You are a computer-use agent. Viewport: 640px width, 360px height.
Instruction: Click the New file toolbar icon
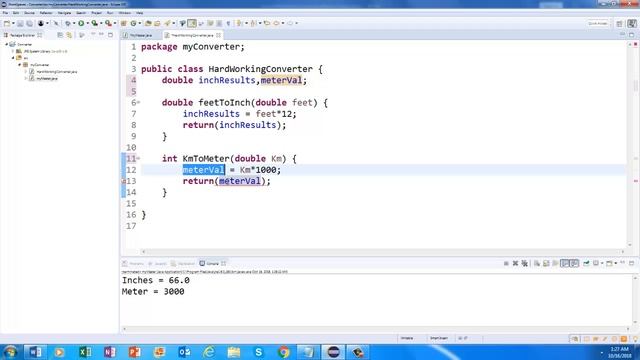click(7, 23)
